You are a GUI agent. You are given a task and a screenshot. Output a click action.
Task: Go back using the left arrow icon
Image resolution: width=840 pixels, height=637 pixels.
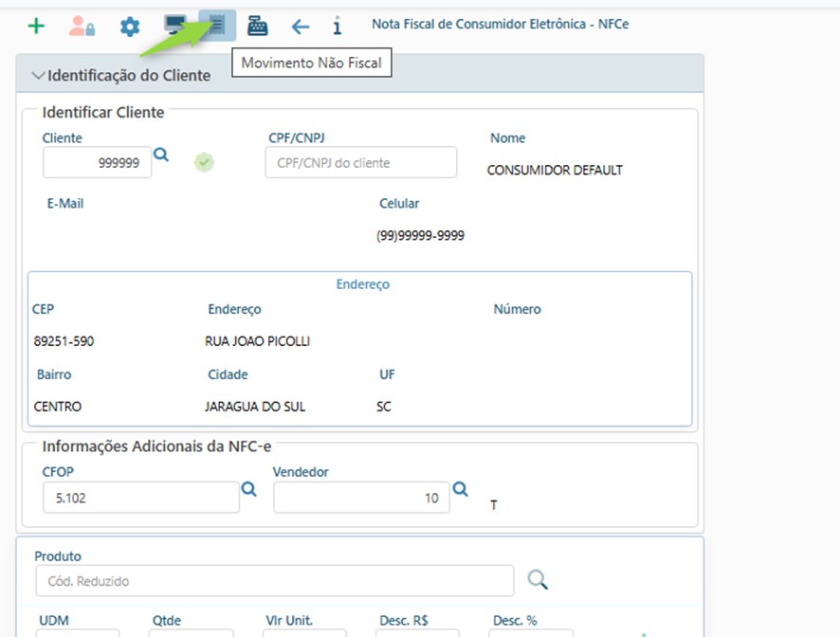[x=300, y=27]
